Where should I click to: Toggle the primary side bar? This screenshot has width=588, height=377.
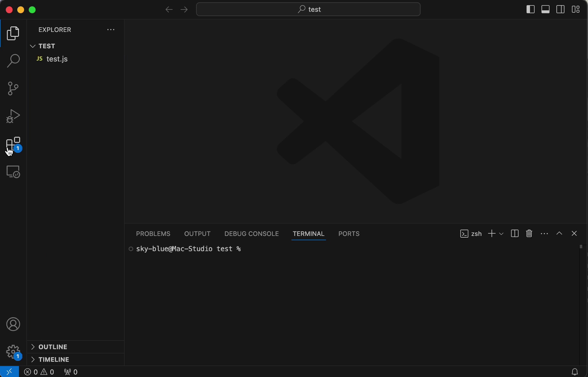tap(531, 9)
